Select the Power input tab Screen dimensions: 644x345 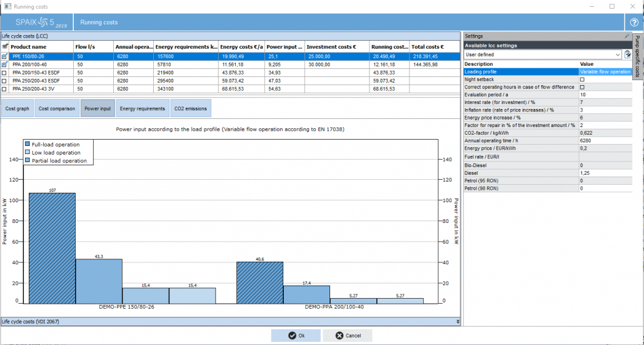(98, 108)
